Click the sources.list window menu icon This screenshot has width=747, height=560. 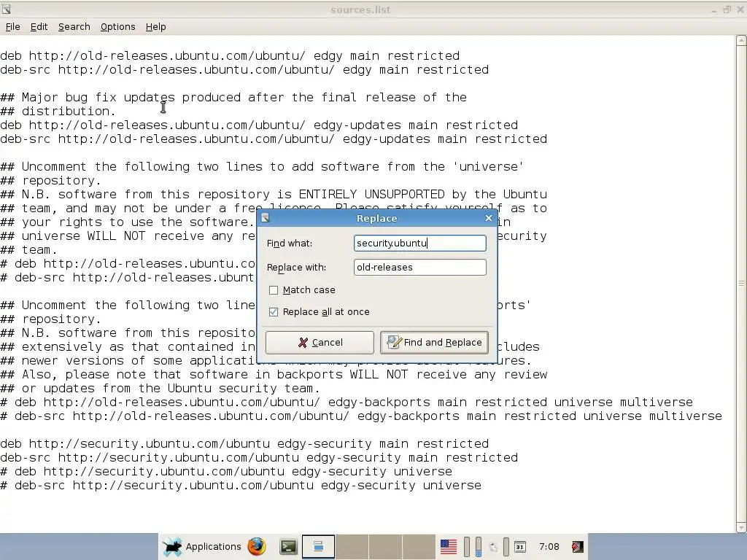(6, 9)
